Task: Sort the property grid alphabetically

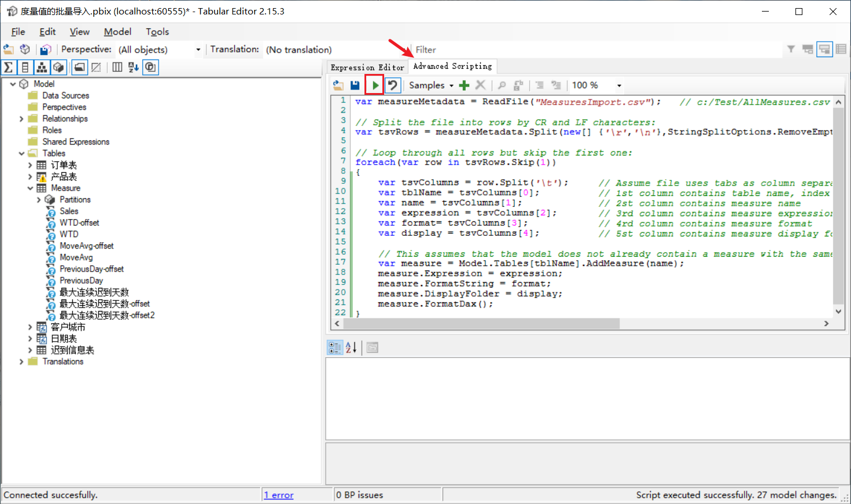Action: click(351, 347)
